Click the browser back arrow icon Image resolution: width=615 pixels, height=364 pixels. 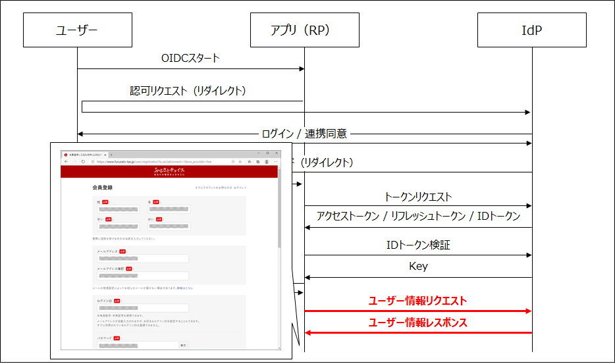[x=67, y=162]
